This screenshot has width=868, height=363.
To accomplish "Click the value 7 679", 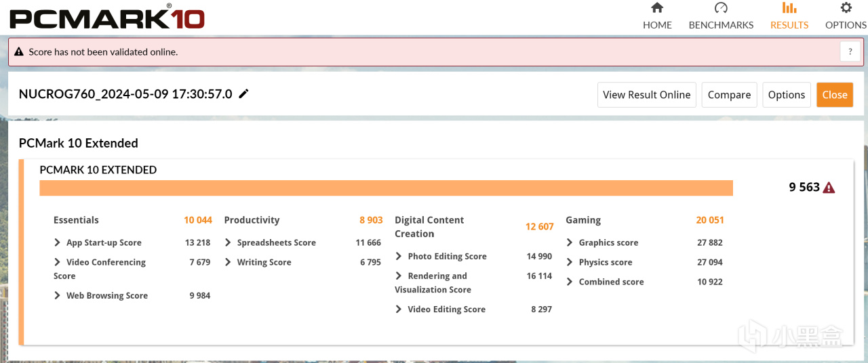I will point(200,262).
